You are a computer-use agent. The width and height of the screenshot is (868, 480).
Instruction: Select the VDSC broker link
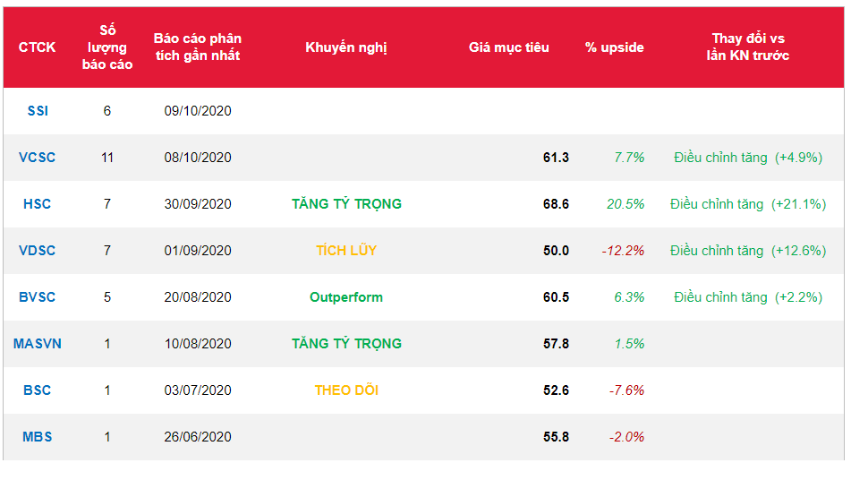38,251
